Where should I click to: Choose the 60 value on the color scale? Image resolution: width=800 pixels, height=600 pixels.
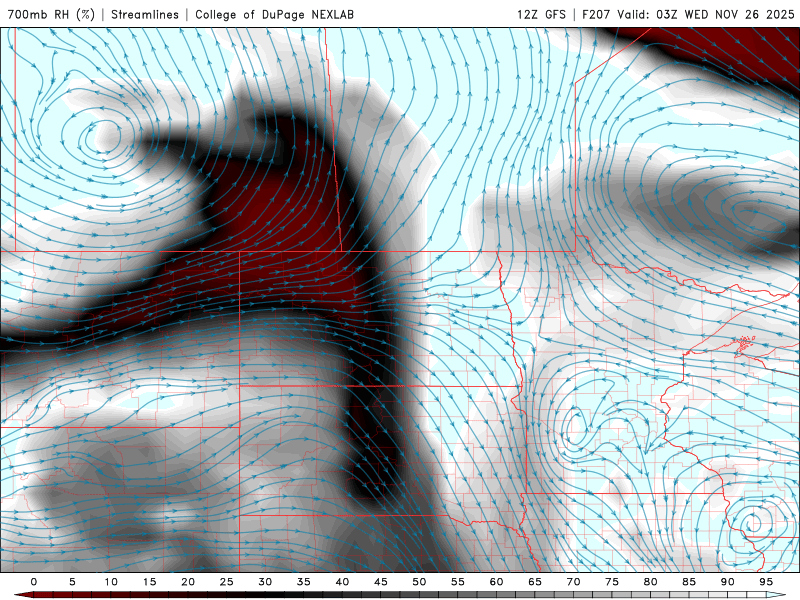click(x=496, y=582)
